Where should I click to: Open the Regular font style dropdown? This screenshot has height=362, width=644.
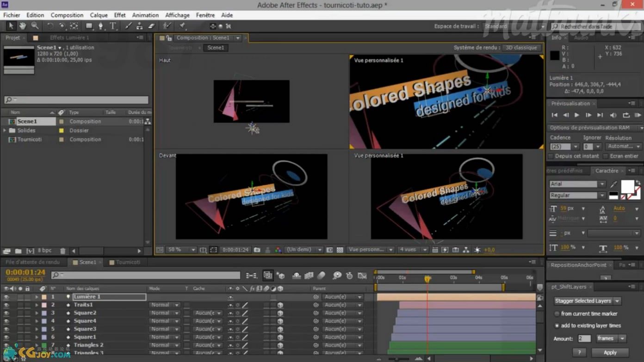coord(577,196)
